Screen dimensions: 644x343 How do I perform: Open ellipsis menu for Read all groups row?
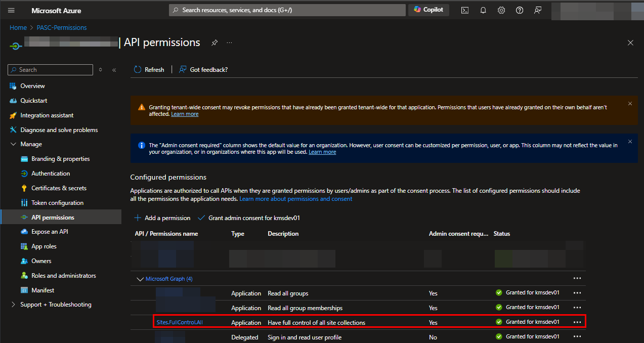click(x=577, y=293)
